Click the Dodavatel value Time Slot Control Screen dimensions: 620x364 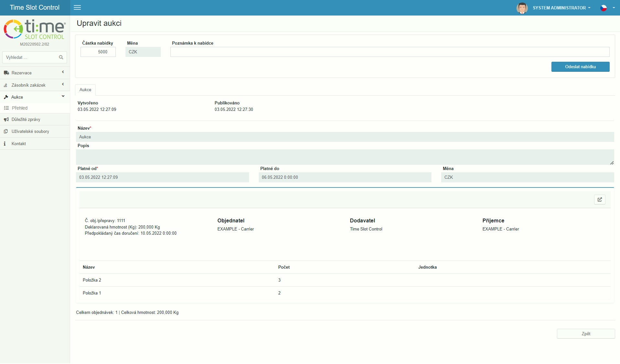pos(366,229)
